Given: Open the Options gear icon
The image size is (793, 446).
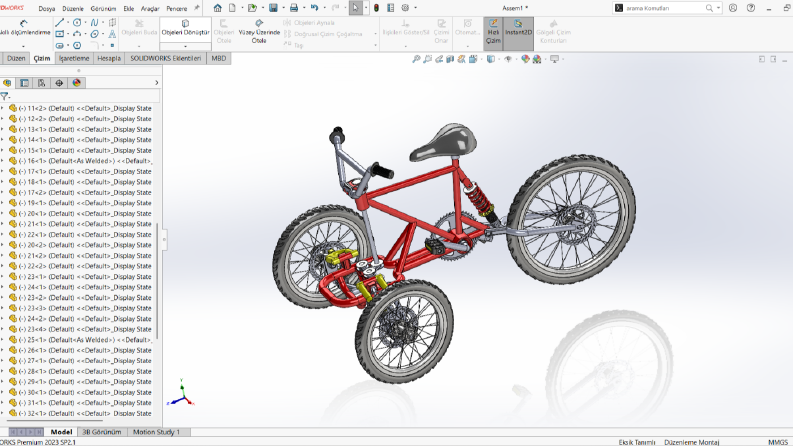Looking at the screenshot, I should 405,8.
